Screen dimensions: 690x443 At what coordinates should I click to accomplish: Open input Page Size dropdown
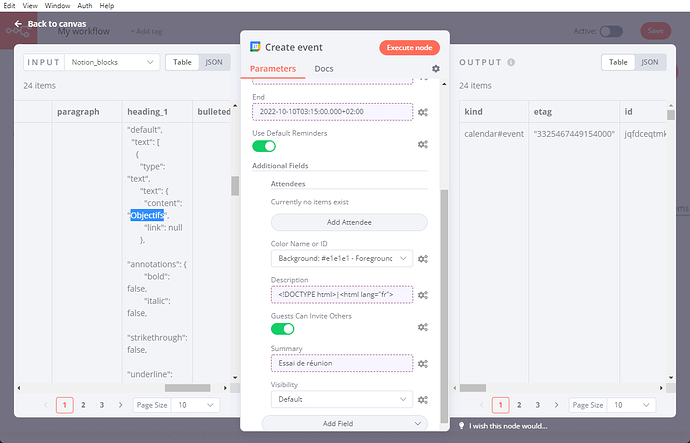(195, 405)
